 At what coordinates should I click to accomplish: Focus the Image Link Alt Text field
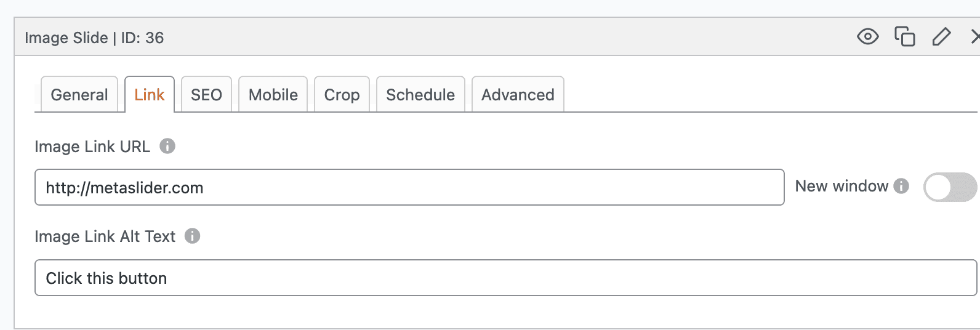click(505, 278)
